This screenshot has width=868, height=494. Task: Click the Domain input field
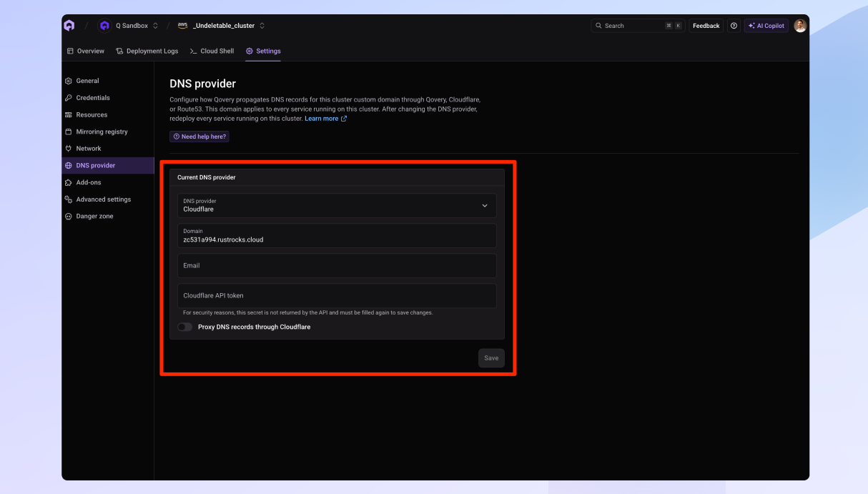337,236
